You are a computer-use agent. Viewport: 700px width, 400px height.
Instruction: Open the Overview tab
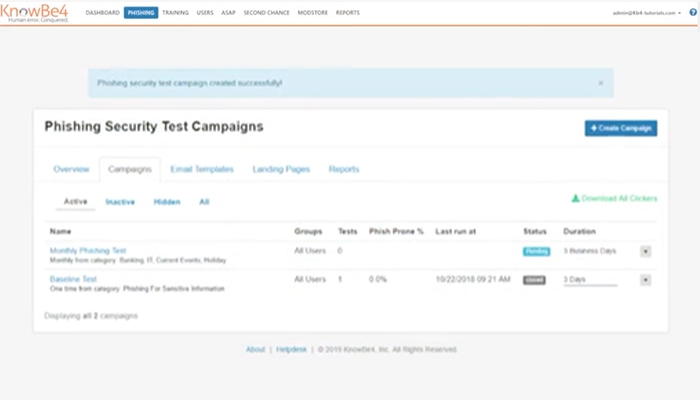[71, 169]
